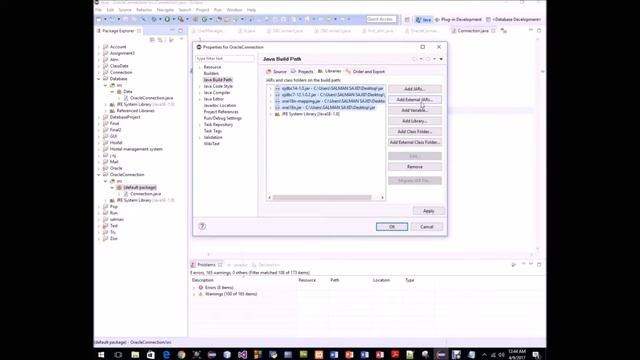This screenshot has height=360, width=640.
Task: Expand the Warnings group in Problems
Action: pos(194,294)
